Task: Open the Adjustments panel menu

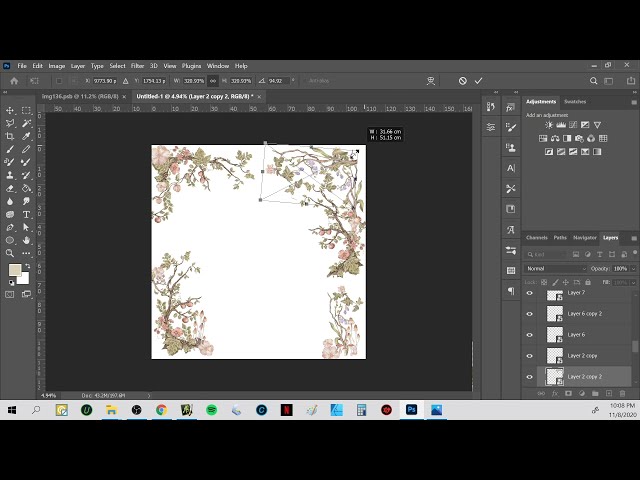Action: (x=634, y=102)
